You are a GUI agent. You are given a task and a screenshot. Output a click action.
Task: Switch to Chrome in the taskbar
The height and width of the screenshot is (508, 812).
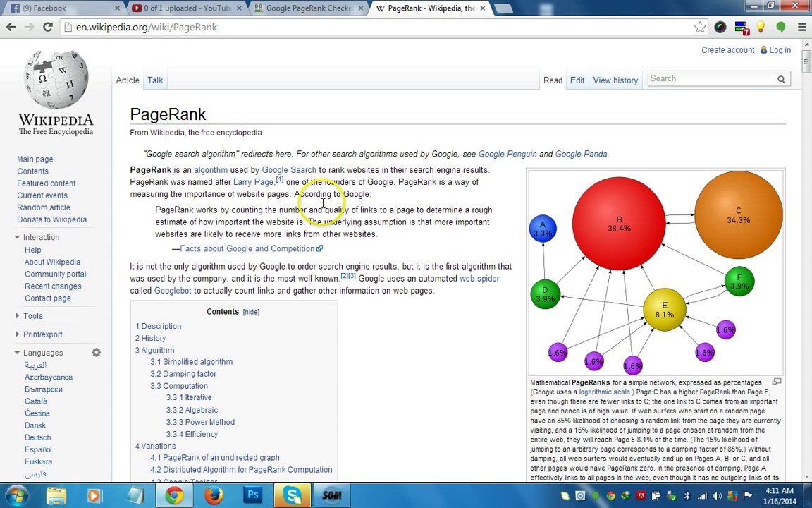coord(175,495)
